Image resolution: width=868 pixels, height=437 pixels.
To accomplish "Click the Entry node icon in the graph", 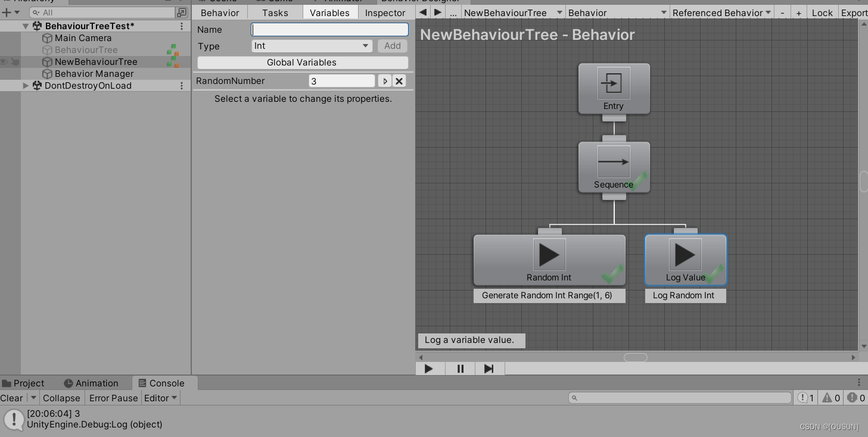I will pos(614,83).
